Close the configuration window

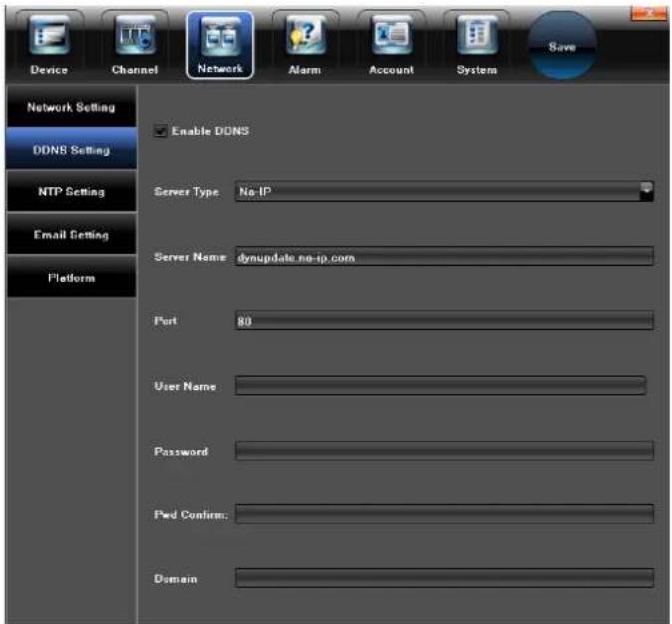[x=650, y=13]
